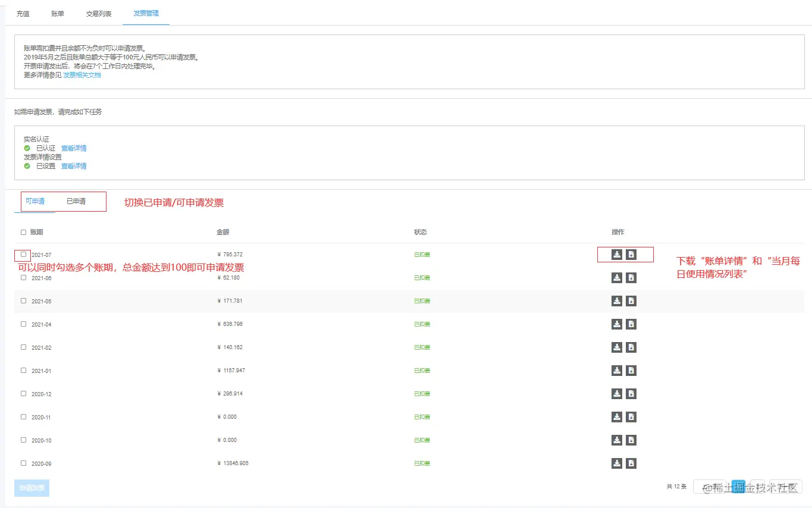Click the 申请发票 button
The image size is (812, 508).
32,488
